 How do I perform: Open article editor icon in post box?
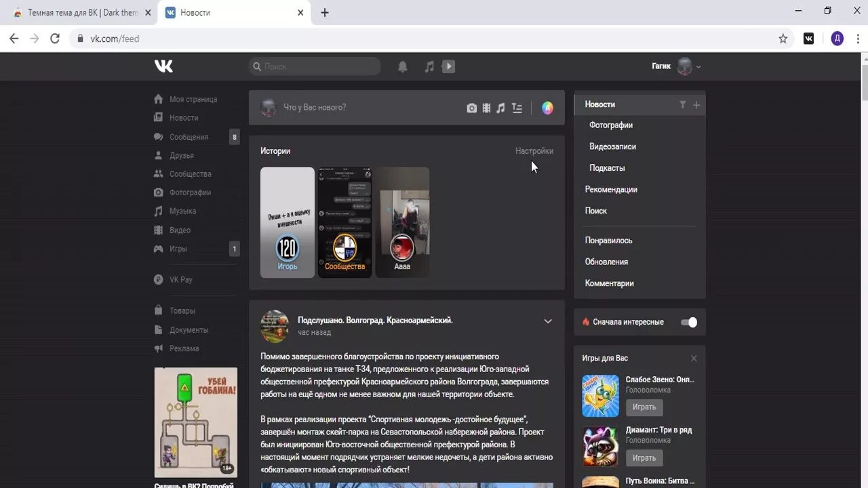coord(517,108)
